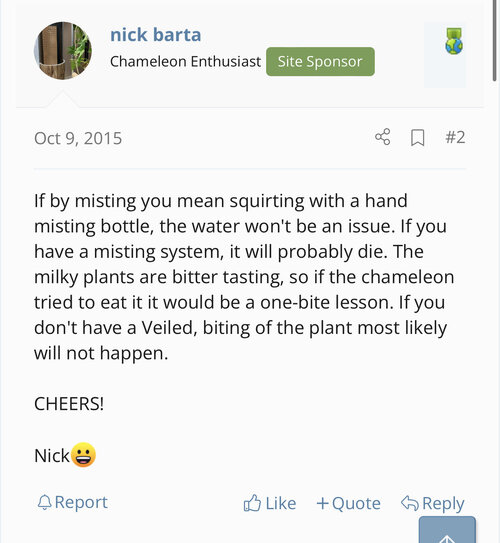
Task: Click the reply arrow icon
Action: click(410, 503)
